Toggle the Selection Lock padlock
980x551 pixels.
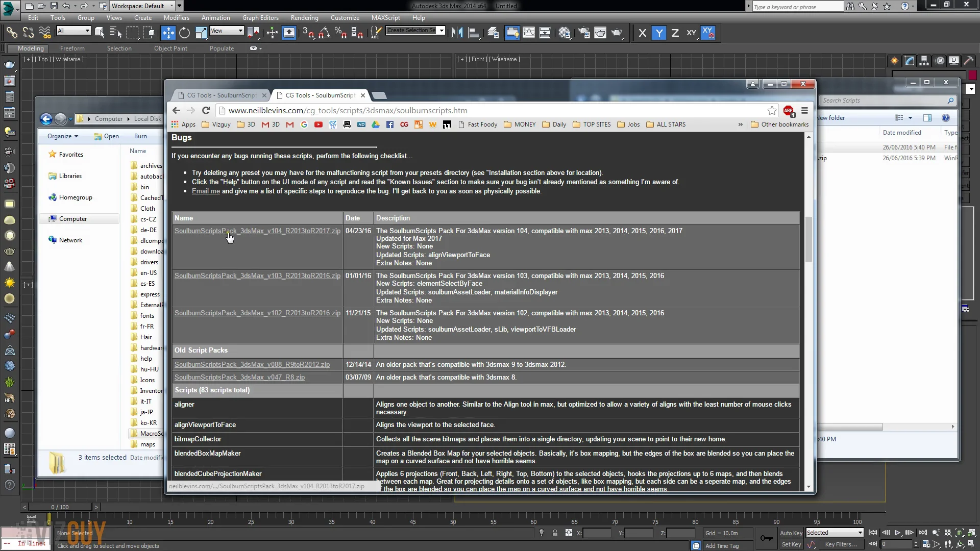click(x=555, y=533)
